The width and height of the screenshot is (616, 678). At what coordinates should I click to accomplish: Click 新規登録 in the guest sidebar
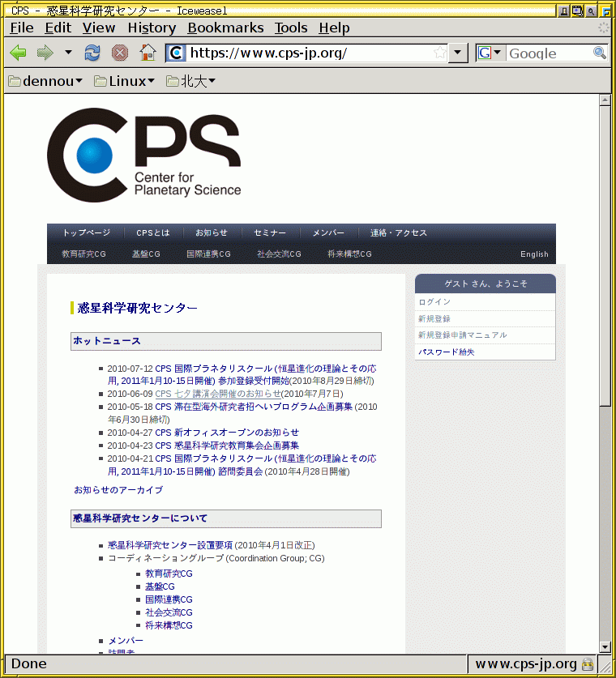click(434, 318)
